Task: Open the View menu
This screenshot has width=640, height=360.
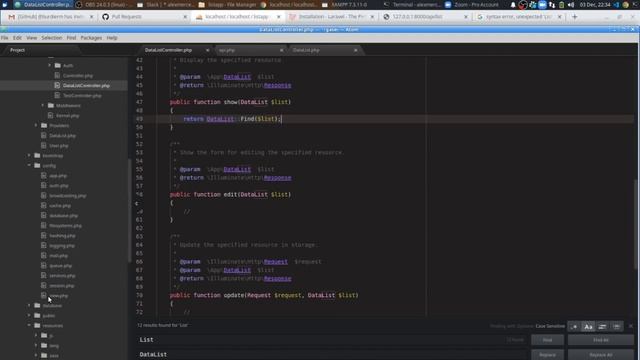Action: click(x=31, y=38)
